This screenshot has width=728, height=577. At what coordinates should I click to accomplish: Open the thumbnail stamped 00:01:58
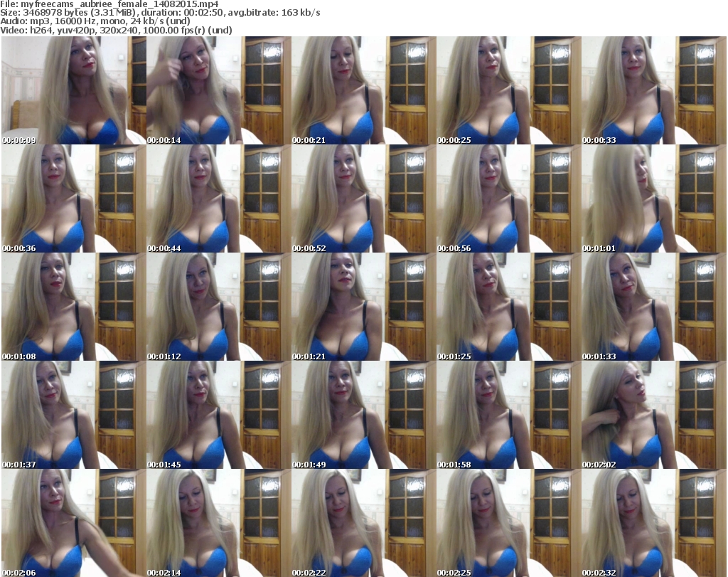coord(509,414)
